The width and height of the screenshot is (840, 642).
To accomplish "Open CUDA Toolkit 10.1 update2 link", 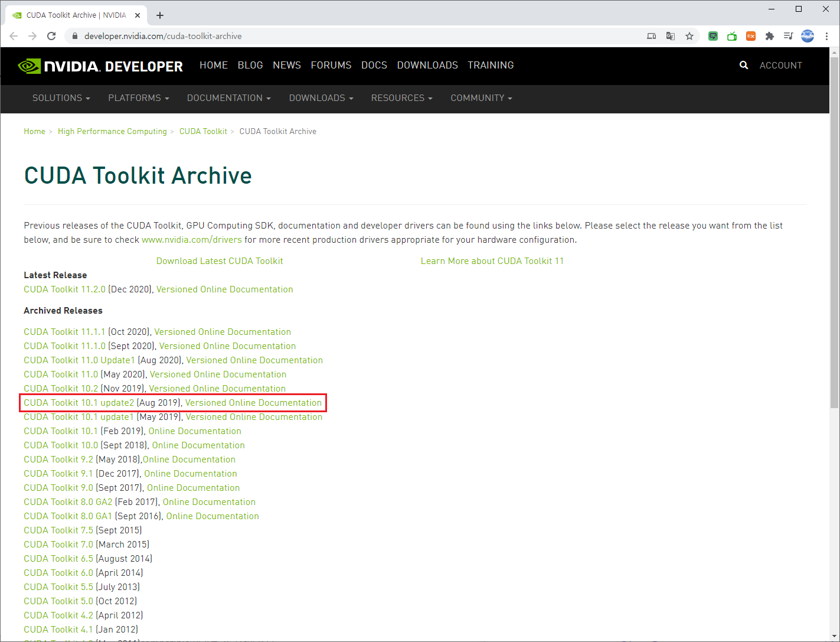I will [x=79, y=403].
